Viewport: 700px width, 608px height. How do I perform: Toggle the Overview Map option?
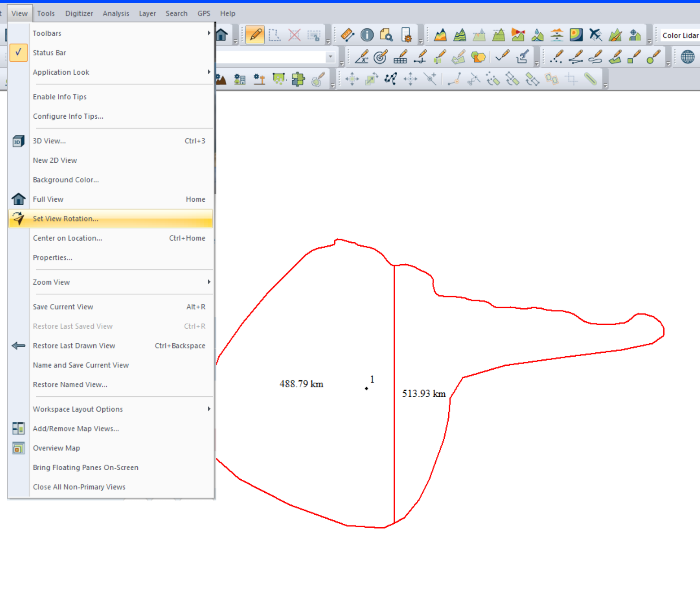point(56,448)
